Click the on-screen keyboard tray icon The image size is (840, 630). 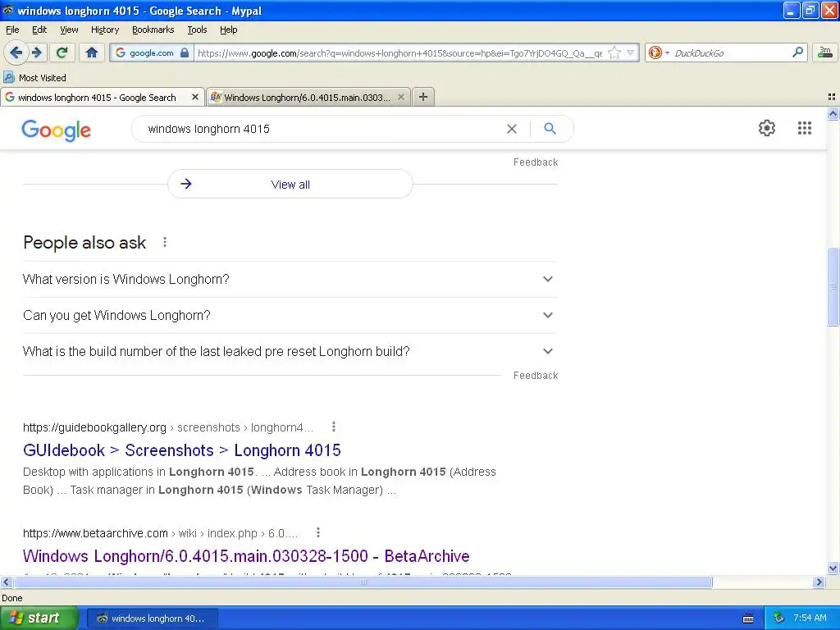(x=748, y=619)
